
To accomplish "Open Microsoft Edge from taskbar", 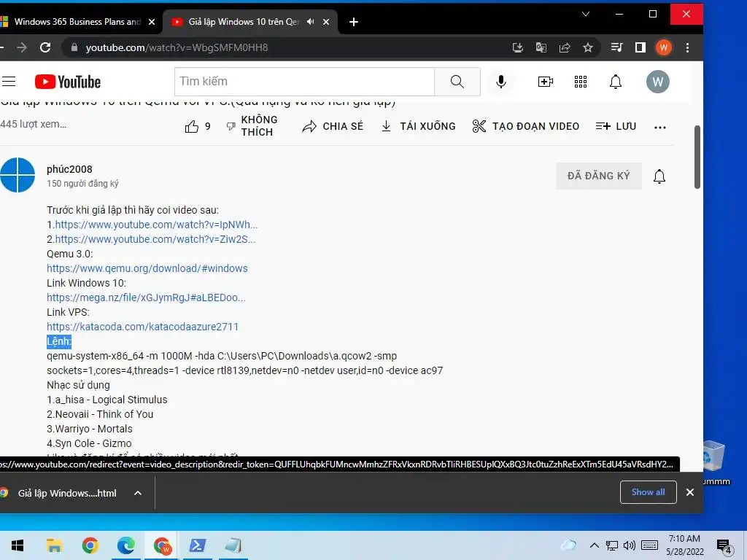I will [125, 545].
